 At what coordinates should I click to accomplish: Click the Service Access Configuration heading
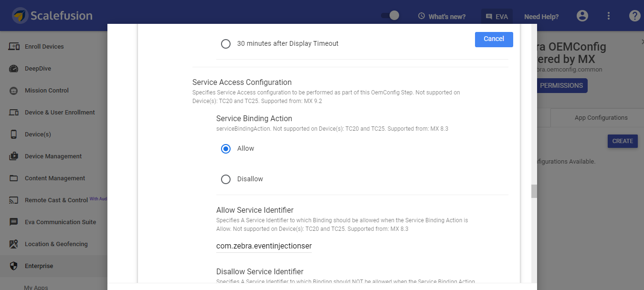pyautogui.click(x=242, y=83)
